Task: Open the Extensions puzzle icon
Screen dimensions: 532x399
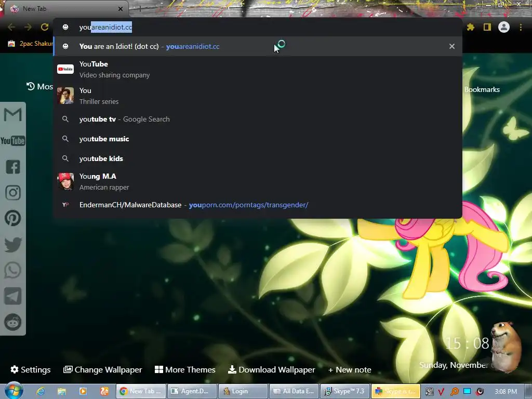Action: tap(471, 27)
